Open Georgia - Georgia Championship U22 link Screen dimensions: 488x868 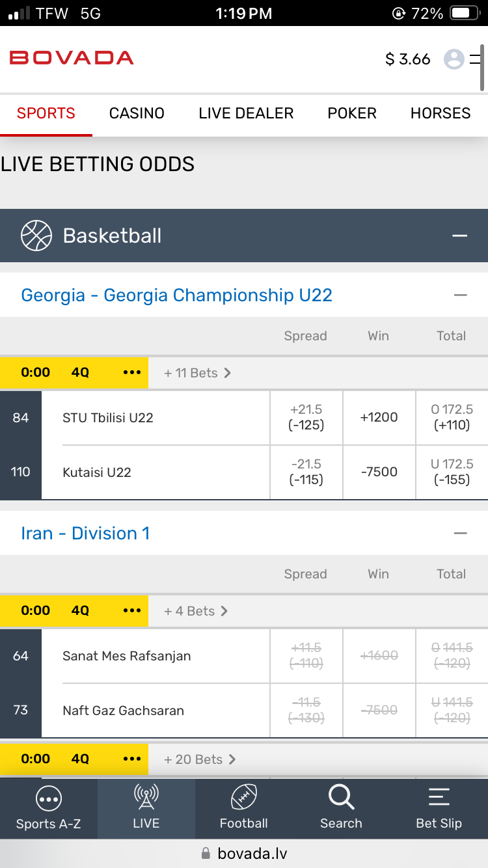click(176, 295)
